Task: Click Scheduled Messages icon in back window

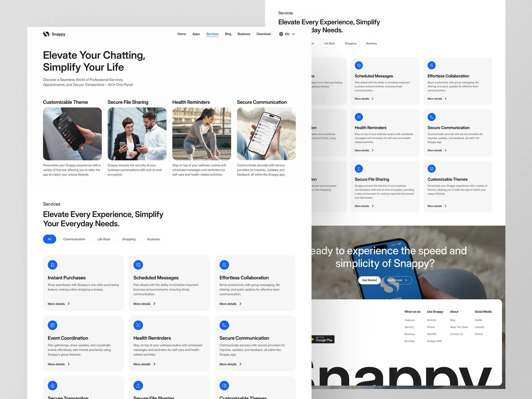Action: point(359,65)
